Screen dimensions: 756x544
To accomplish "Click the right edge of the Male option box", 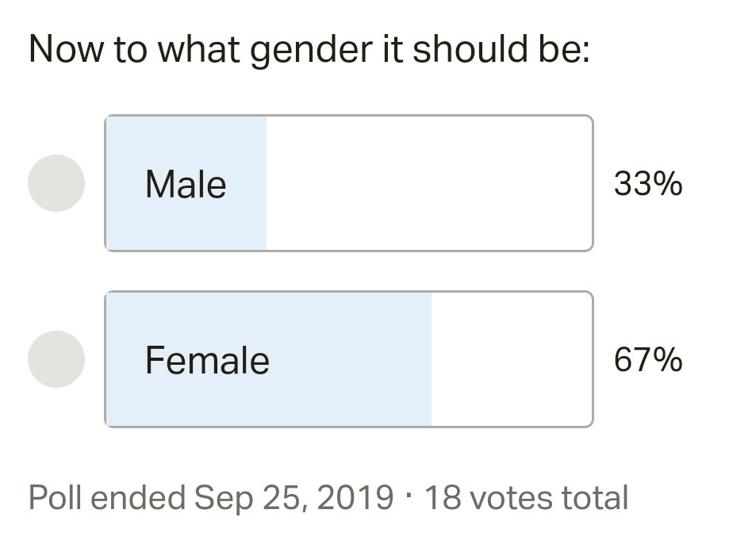I will coord(591,183).
